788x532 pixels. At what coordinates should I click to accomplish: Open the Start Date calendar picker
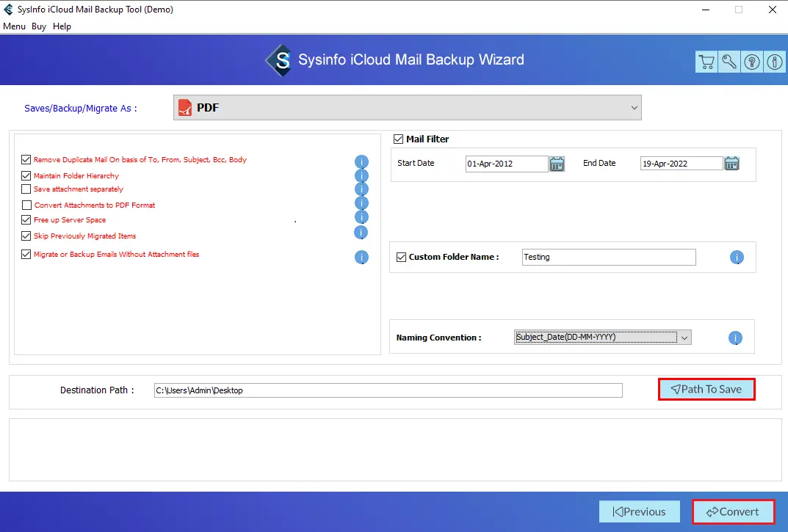click(x=557, y=164)
